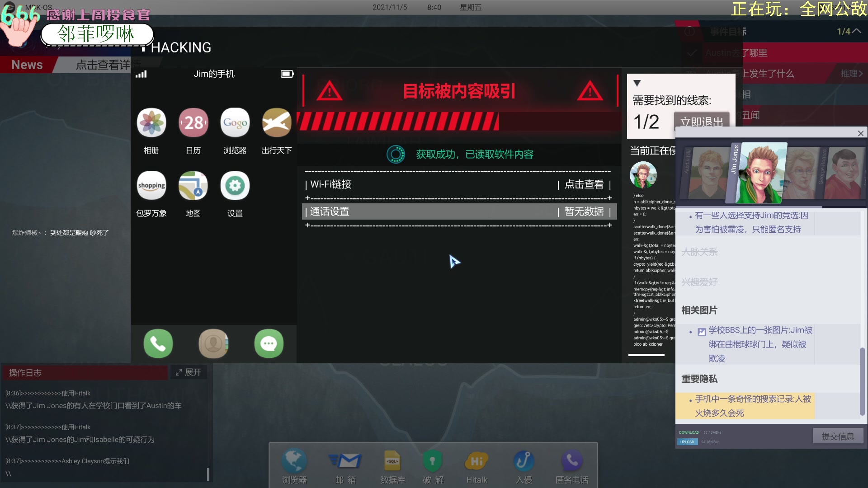Click the operation log scrollbar

[208, 474]
